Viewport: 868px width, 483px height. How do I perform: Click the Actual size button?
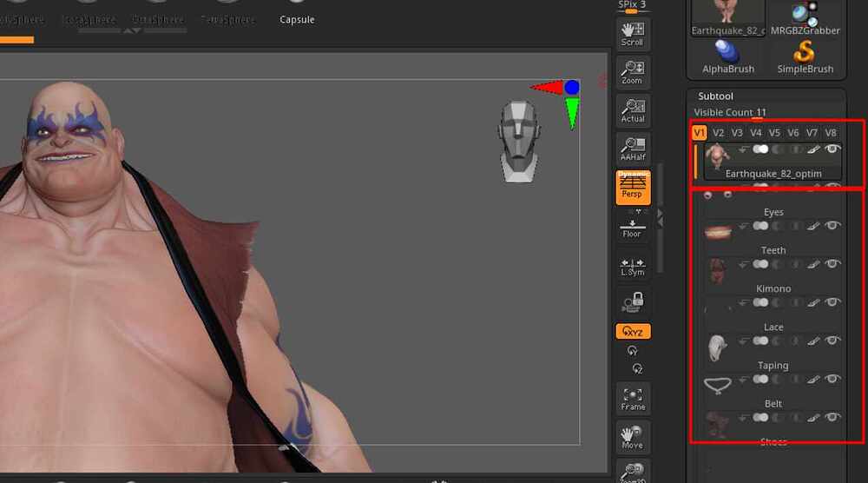coord(633,111)
